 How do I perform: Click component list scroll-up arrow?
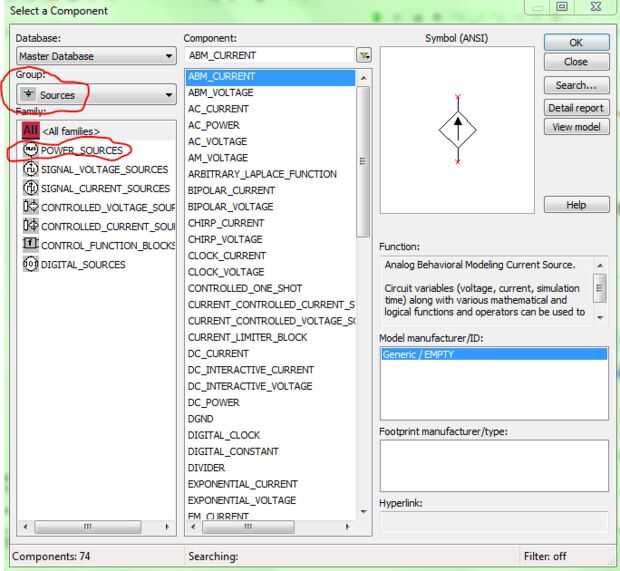tap(363, 78)
